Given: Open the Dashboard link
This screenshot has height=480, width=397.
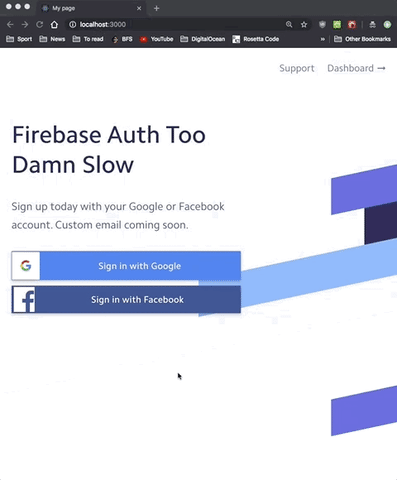Looking at the screenshot, I should click(356, 68).
